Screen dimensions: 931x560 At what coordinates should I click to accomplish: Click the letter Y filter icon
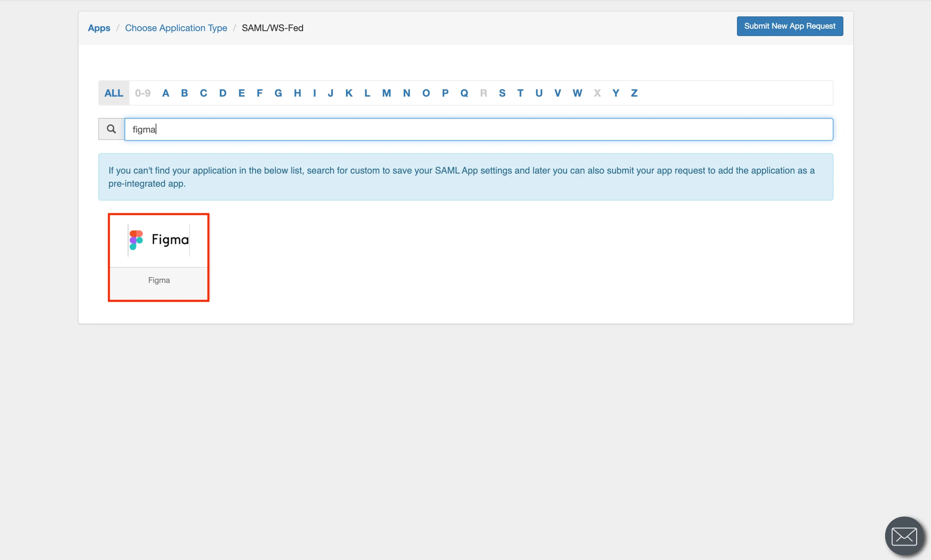[x=616, y=93]
